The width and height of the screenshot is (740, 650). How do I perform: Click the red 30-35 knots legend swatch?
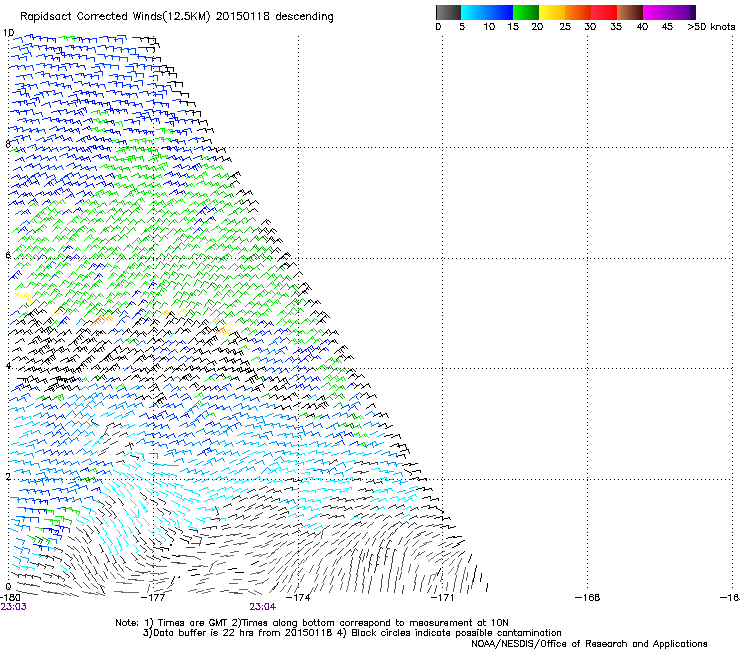(x=604, y=12)
